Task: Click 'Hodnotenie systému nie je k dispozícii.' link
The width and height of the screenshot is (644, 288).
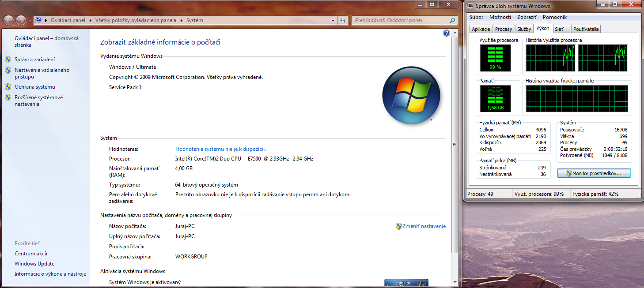Action: click(220, 149)
